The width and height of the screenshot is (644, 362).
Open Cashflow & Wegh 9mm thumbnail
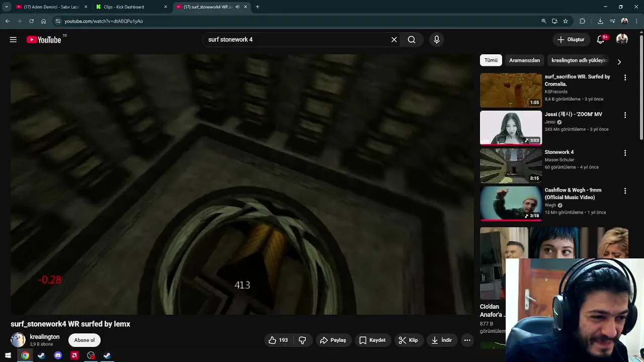click(x=511, y=204)
